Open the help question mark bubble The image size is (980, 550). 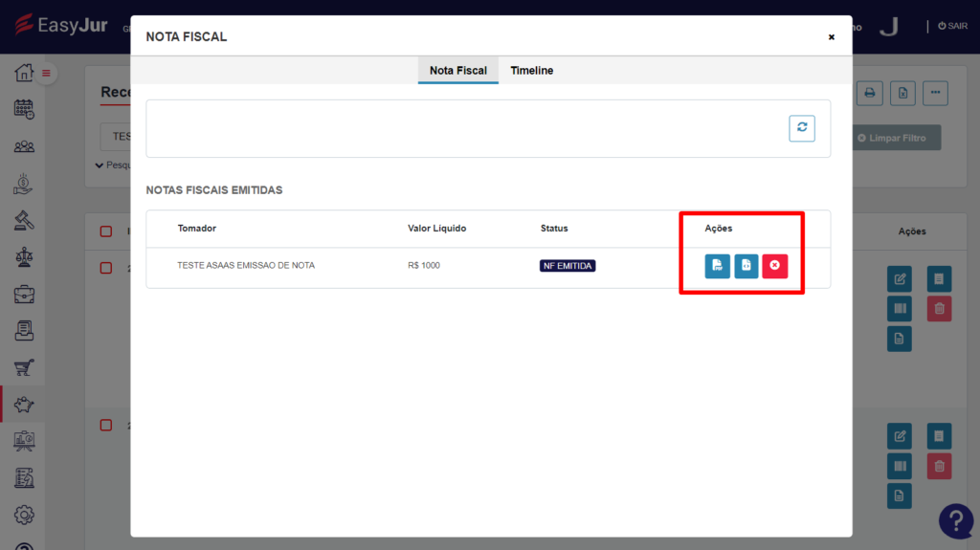pyautogui.click(x=956, y=520)
